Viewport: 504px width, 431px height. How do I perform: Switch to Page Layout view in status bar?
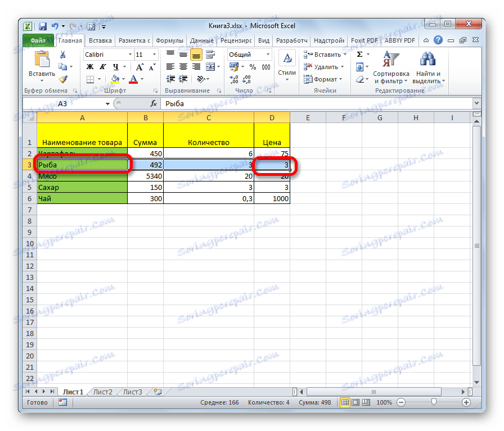click(x=355, y=402)
